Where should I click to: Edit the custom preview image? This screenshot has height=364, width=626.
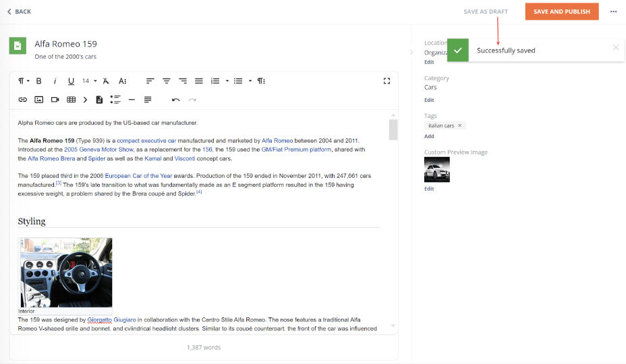429,189
